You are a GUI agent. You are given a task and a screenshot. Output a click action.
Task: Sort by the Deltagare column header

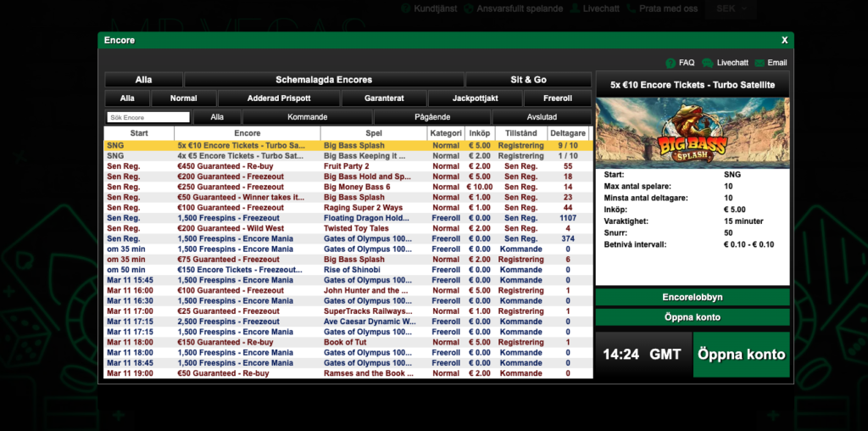click(567, 133)
